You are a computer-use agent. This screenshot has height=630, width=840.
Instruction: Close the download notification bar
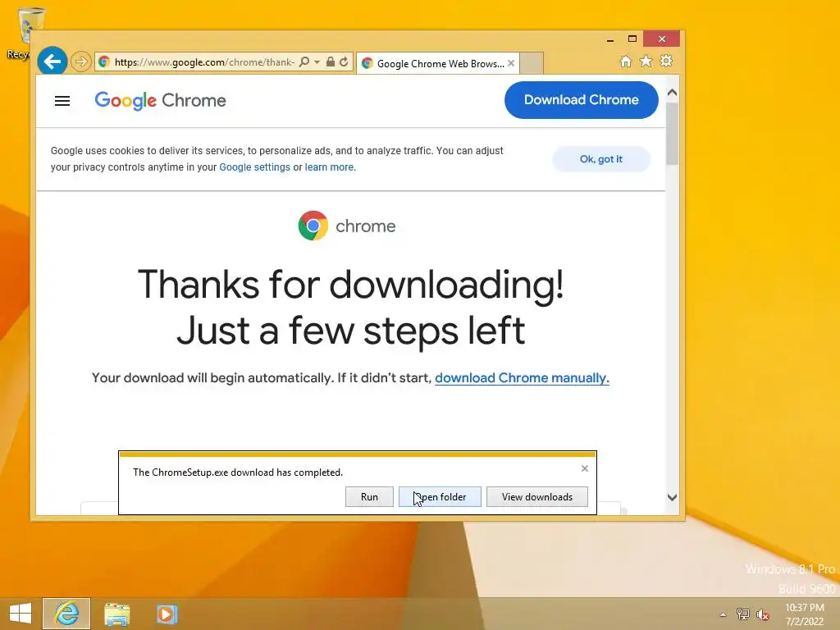pos(584,468)
